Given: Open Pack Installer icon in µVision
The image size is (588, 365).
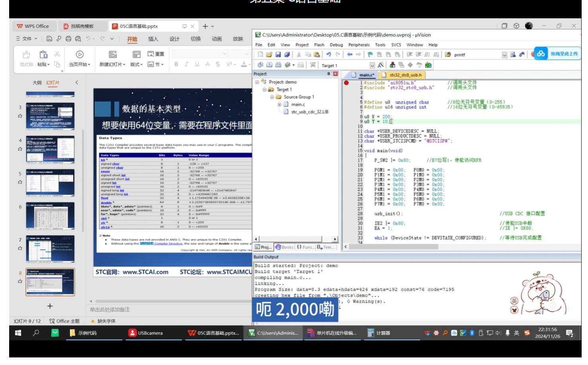Looking at the screenshot, I should (428, 65).
